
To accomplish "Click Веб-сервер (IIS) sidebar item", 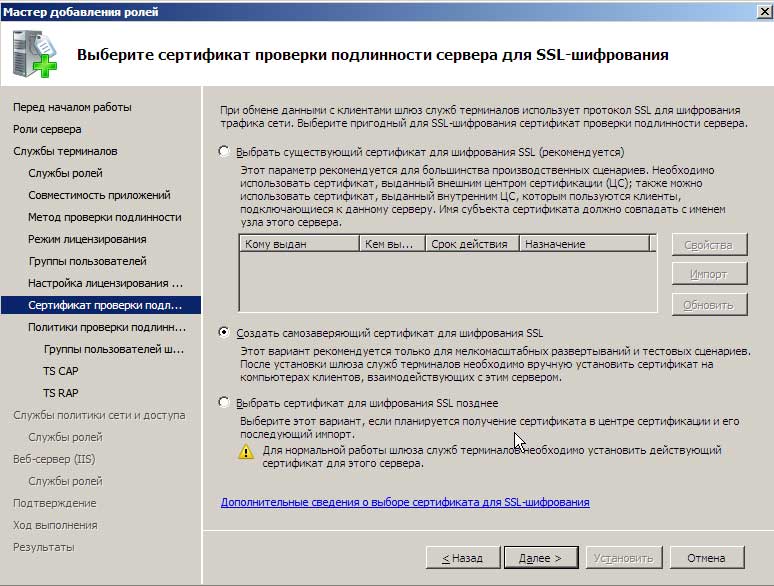I will click(x=54, y=459).
